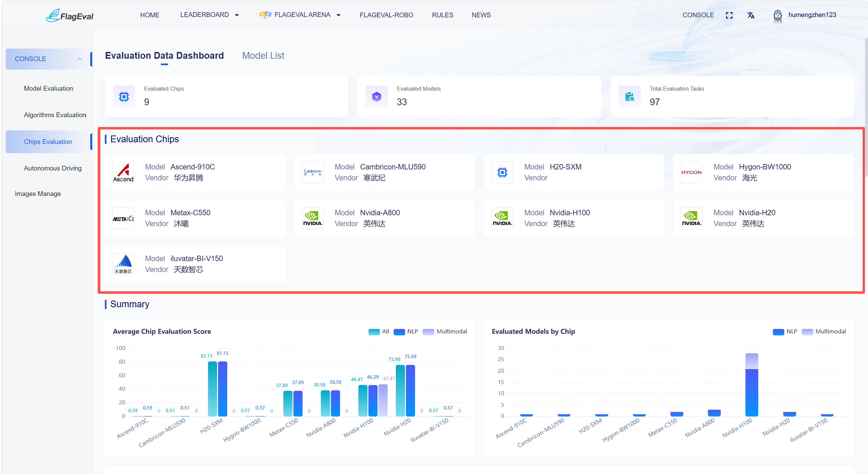The width and height of the screenshot is (868, 474).
Task: Select the Ascend chip logo
Action: pyautogui.click(x=123, y=172)
